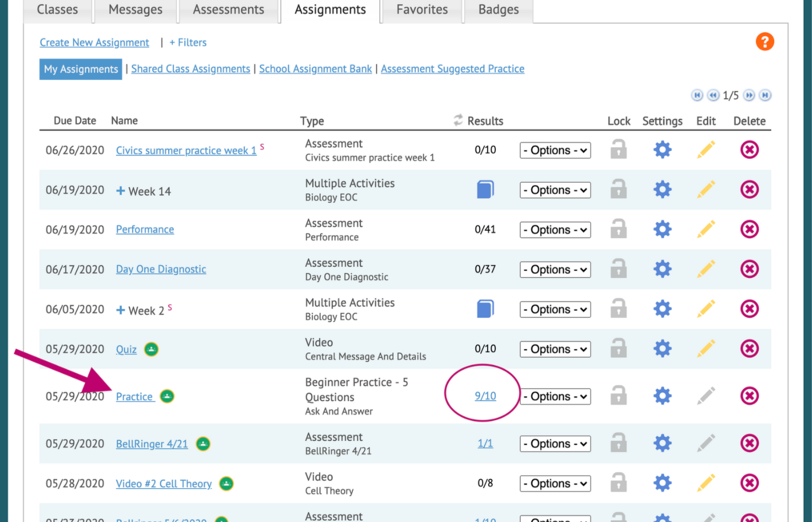The image size is (812, 522).
Task: Go to next page of assignments
Action: pyautogui.click(x=749, y=95)
